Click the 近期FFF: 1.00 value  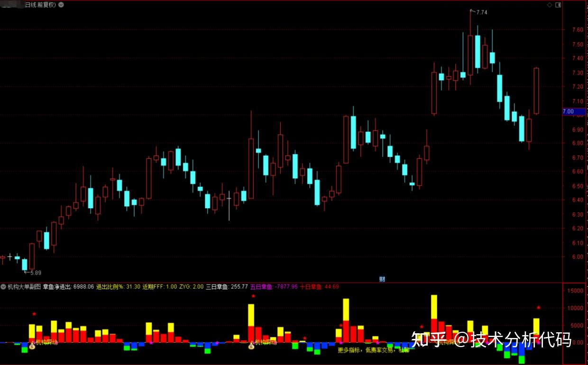pyautogui.click(x=159, y=287)
